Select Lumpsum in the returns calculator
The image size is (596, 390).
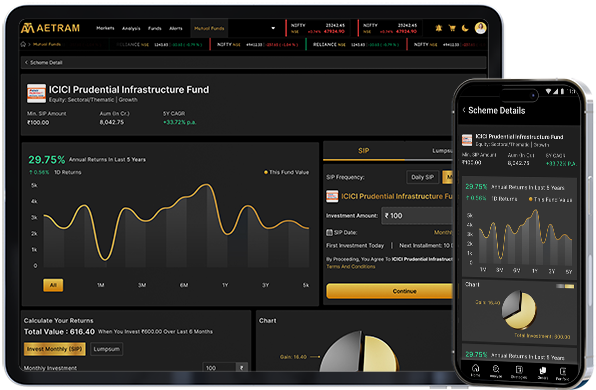click(106, 349)
